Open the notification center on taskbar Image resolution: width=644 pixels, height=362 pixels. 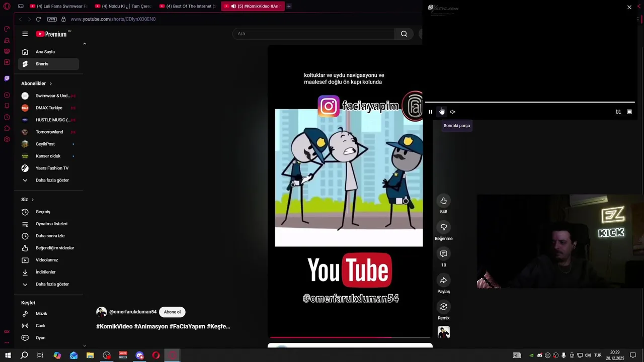pyautogui.click(x=633, y=355)
